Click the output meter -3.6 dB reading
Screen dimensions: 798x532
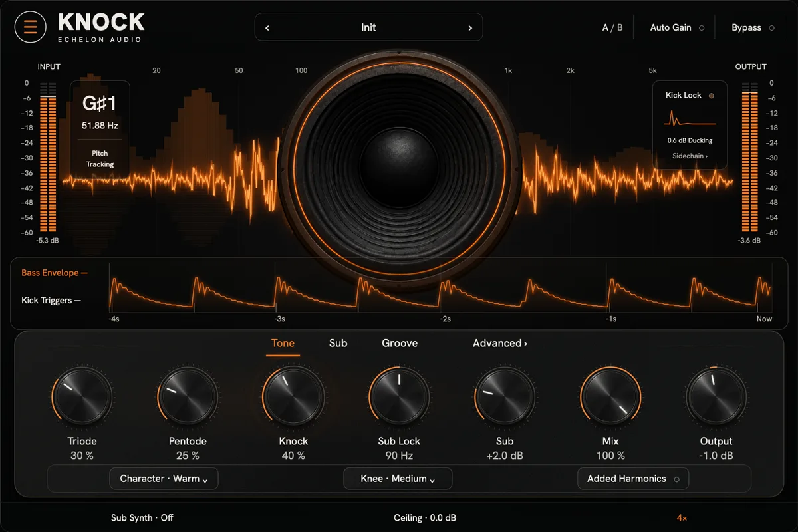(749, 240)
